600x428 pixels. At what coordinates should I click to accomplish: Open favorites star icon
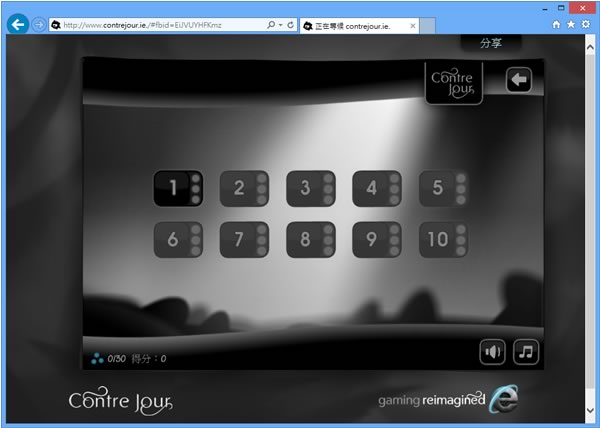[571, 24]
